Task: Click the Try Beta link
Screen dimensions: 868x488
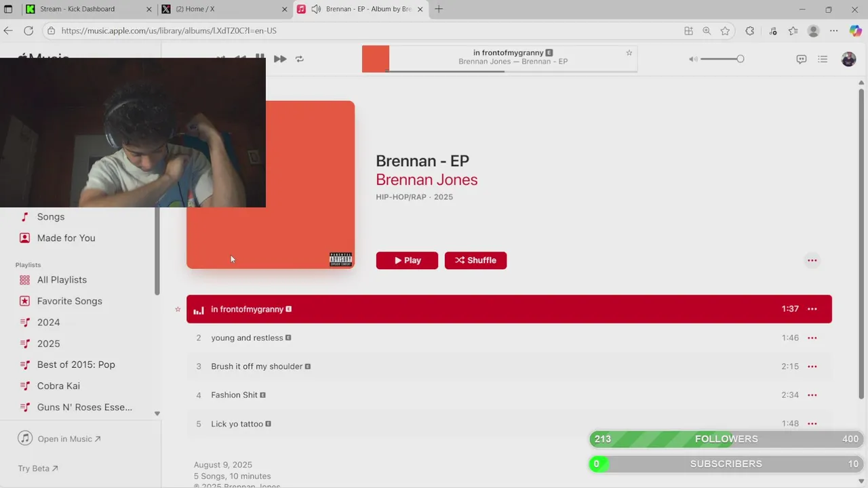Action: [x=38, y=468]
